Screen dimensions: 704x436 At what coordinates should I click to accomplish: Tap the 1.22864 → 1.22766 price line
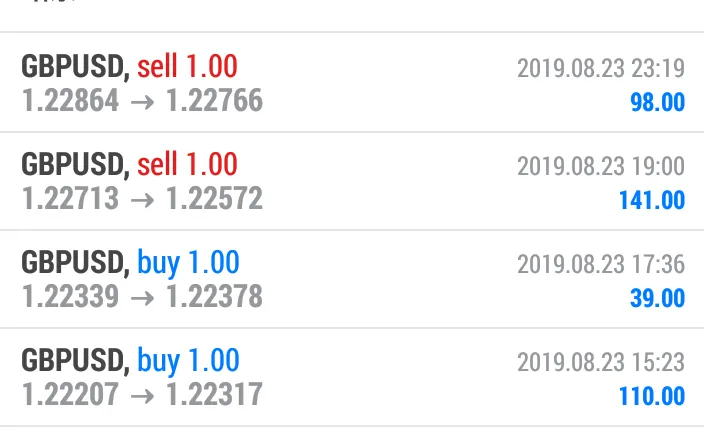tap(142, 101)
